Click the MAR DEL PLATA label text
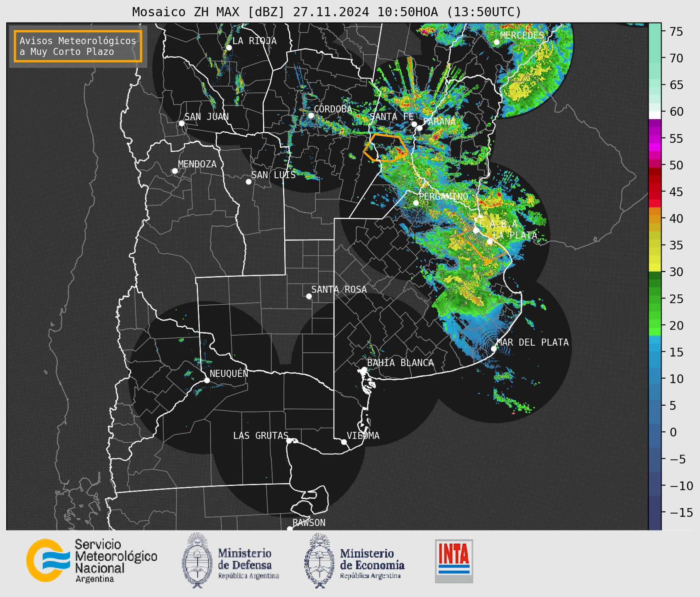Image resolution: width=700 pixels, height=597 pixels. point(532,342)
